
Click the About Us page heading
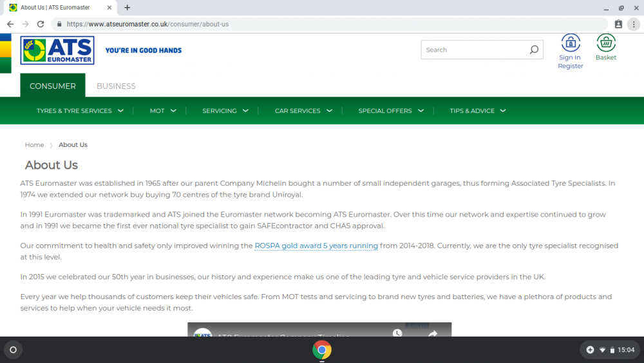[52, 165]
